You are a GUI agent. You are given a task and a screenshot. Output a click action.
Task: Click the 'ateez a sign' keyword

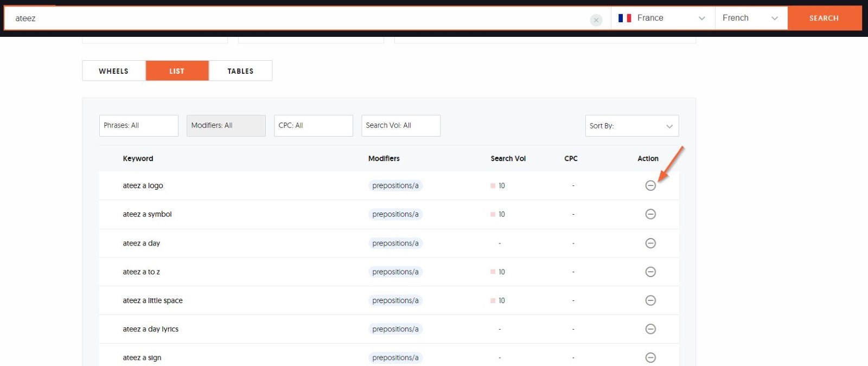pyautogui.click(x=142, y=357)
